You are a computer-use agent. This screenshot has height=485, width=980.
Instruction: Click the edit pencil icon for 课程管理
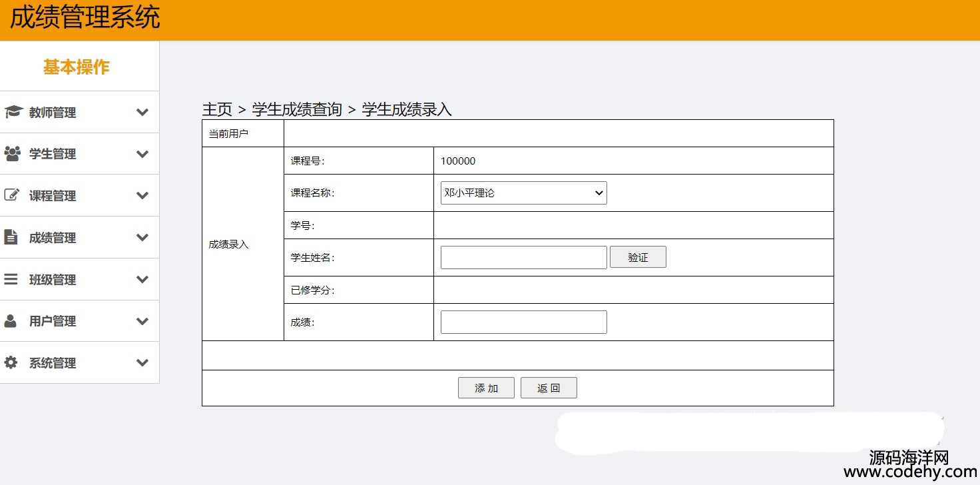pos(12,195)
